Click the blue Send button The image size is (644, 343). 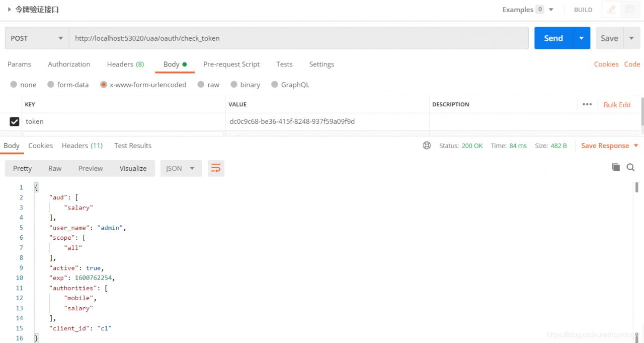tap(553, 38)
